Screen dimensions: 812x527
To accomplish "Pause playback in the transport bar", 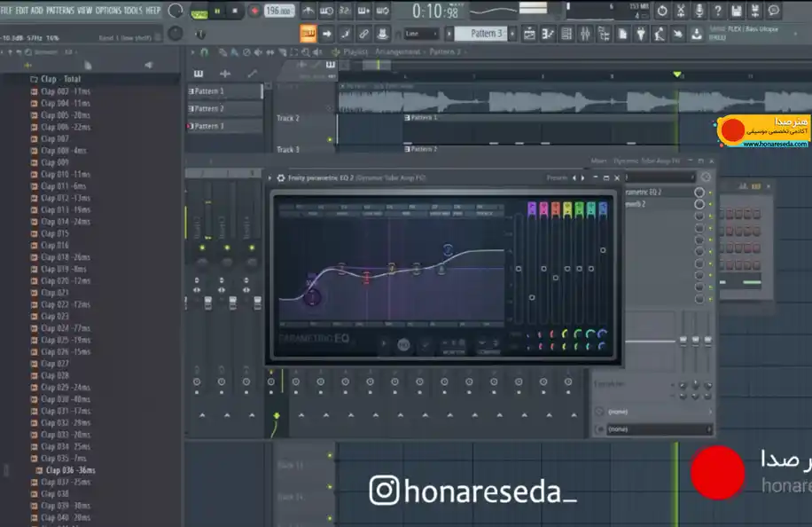I will [x=217, y=11].
